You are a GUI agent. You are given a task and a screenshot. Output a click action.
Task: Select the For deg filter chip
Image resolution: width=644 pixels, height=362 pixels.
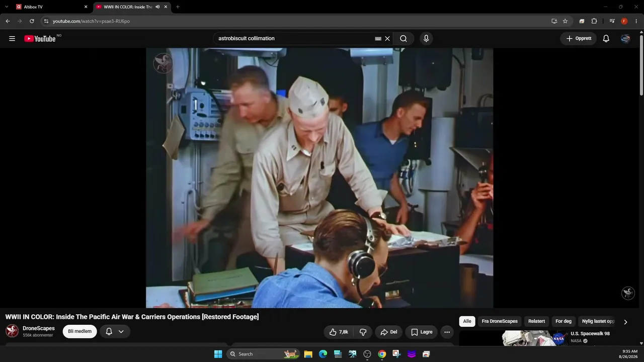point(563,322)
